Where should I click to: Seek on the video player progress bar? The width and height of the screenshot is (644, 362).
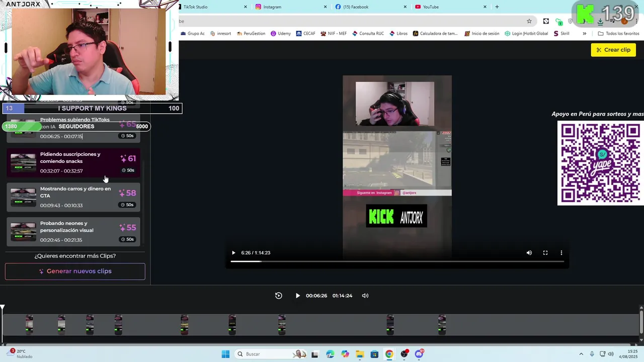[x=397, y=261]
